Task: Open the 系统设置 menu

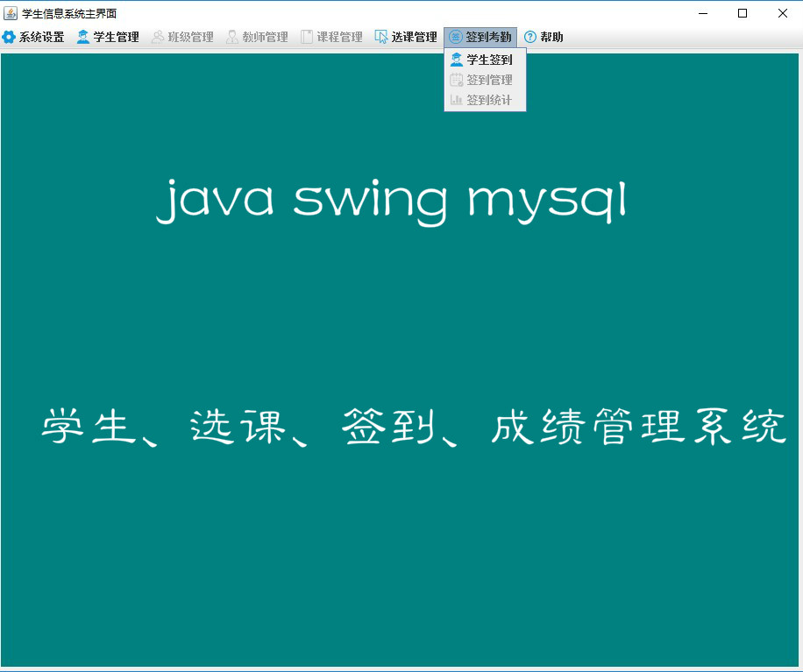Action: pos(34,37)
